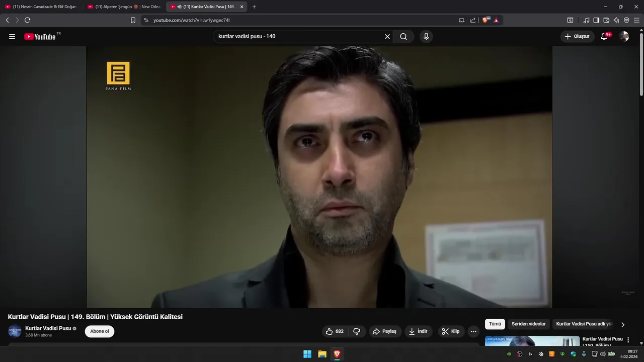Bookmark this page in the address bar
The width and height of the screenshot is (644, 362).
tap(133, 20)
